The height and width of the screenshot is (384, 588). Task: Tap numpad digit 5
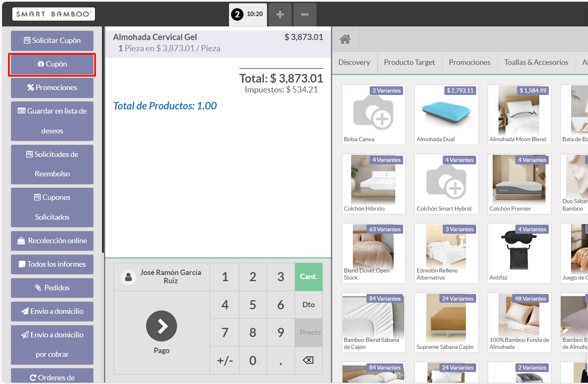[253, 305]
